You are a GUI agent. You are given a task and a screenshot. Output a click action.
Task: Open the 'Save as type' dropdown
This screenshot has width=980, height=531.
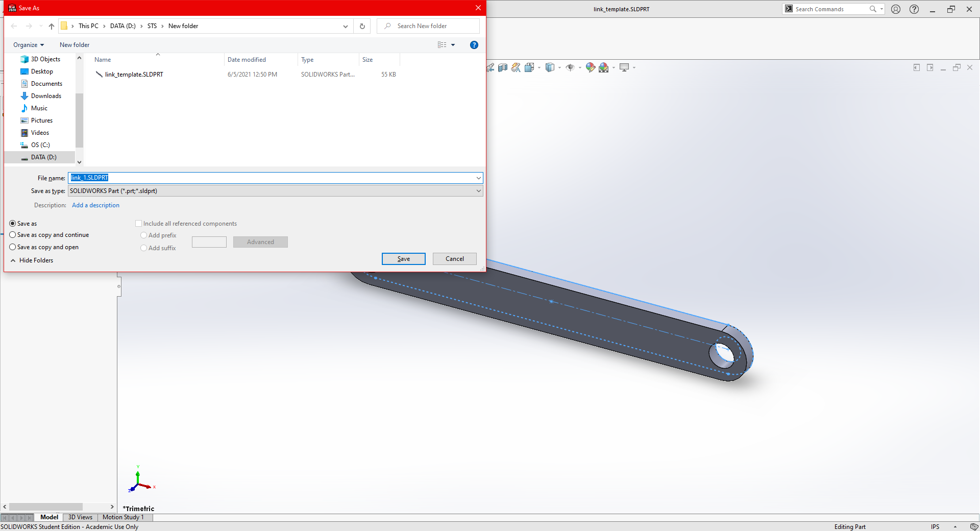coord(478,191)
